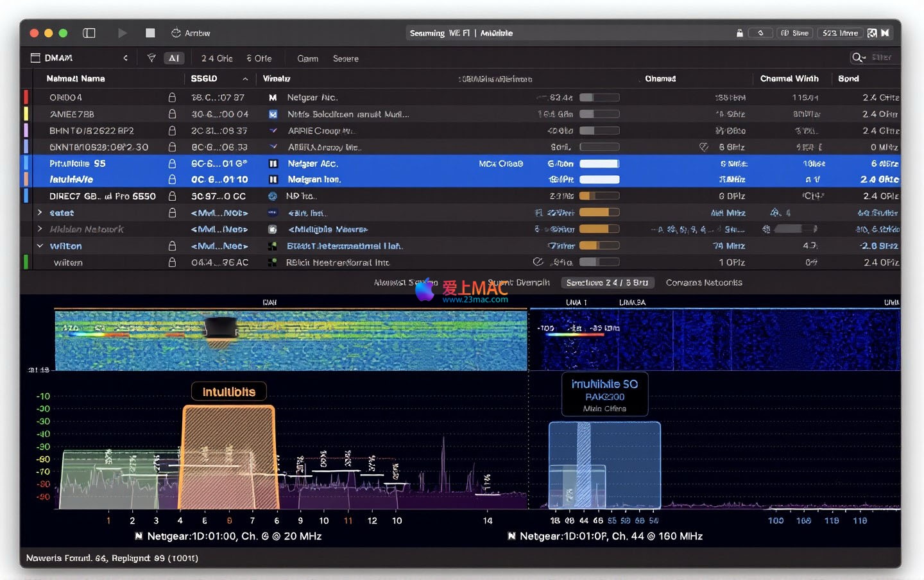Click the lock icon for DIRECT GB Pro 5550
This screenshot has height=580, width=924.
pyautogui.click(x=172, y=196)
